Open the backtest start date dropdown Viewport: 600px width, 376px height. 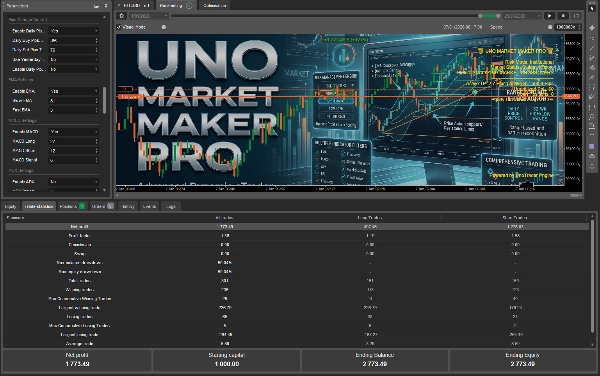click(148, 16)
